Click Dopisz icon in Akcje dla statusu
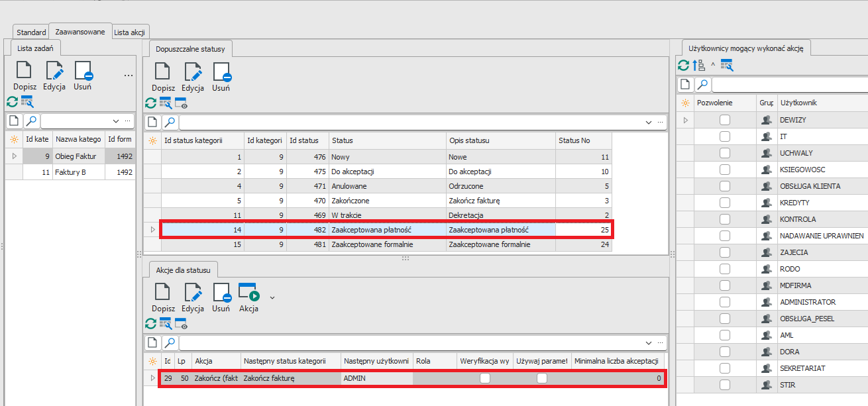This screenshot has height=406, width=868. [163, 293]
